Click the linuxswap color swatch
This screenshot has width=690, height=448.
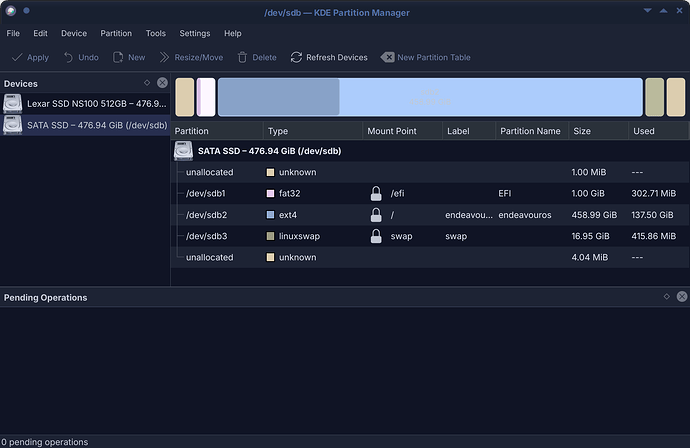[270, 236]
